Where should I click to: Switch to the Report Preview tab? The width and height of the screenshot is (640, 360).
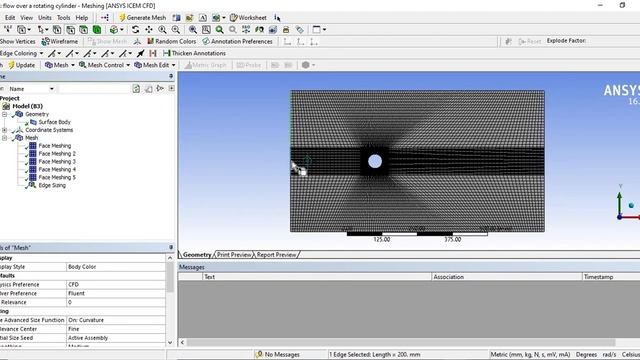[276, 255]
